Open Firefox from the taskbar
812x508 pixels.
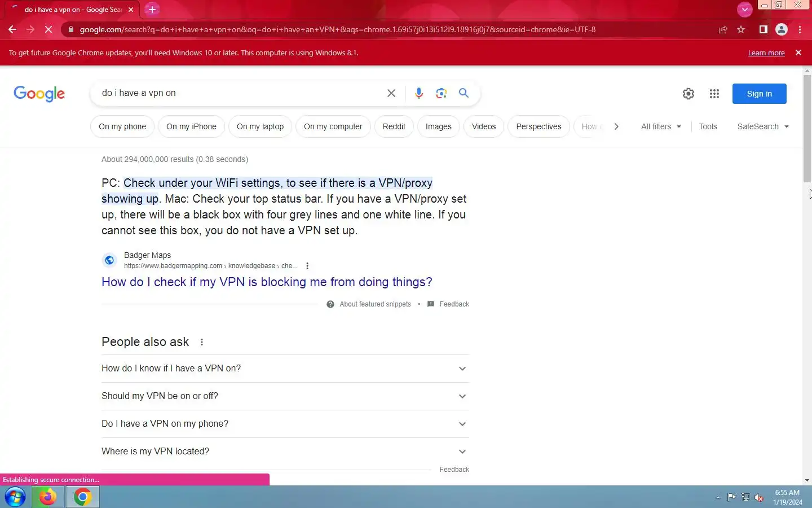[47, 497]
